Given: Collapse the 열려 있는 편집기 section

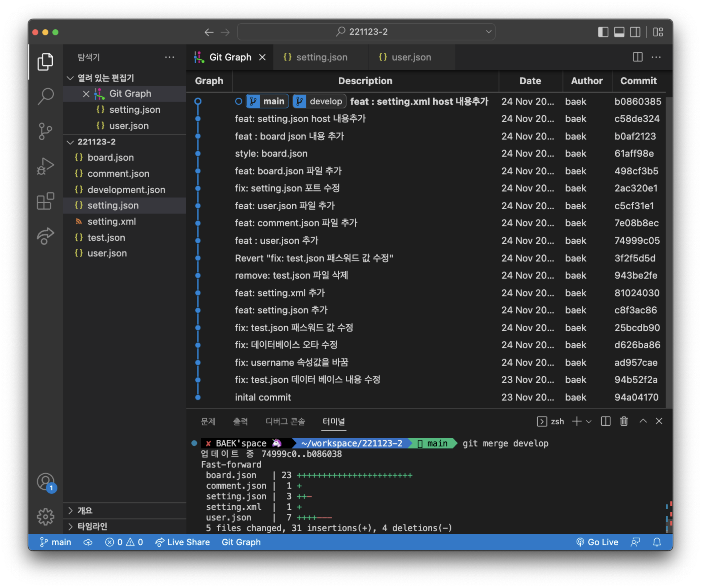Looking at the screenshot, I should [x=70, y=78].
